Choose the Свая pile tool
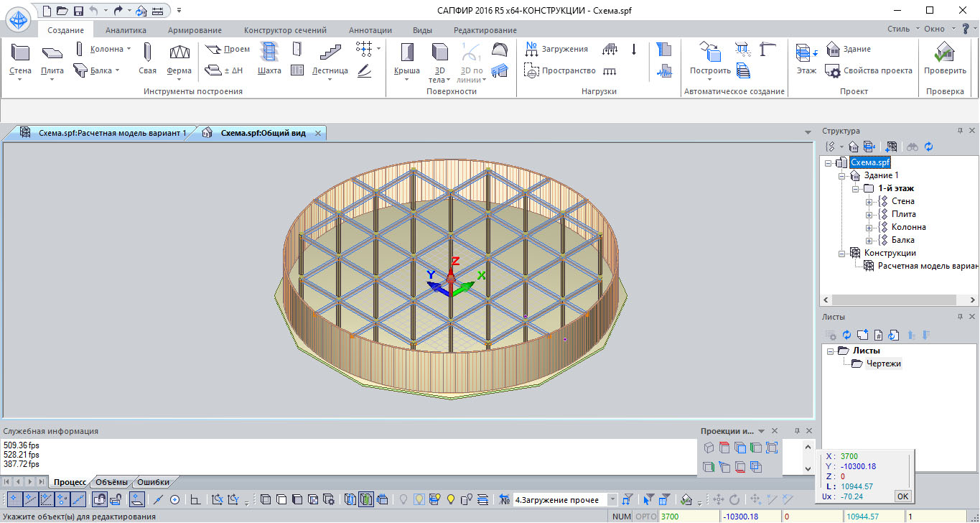Viewport: 980px width, 523px height. pos(147,60)
